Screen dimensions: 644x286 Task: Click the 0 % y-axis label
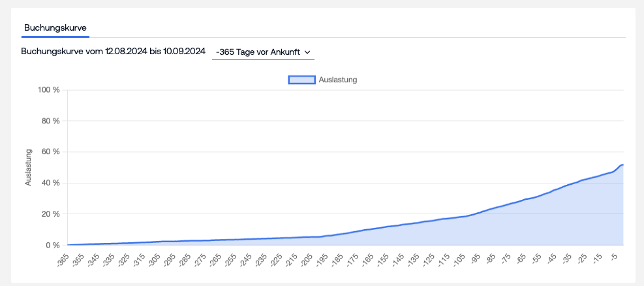coord(53,246)
